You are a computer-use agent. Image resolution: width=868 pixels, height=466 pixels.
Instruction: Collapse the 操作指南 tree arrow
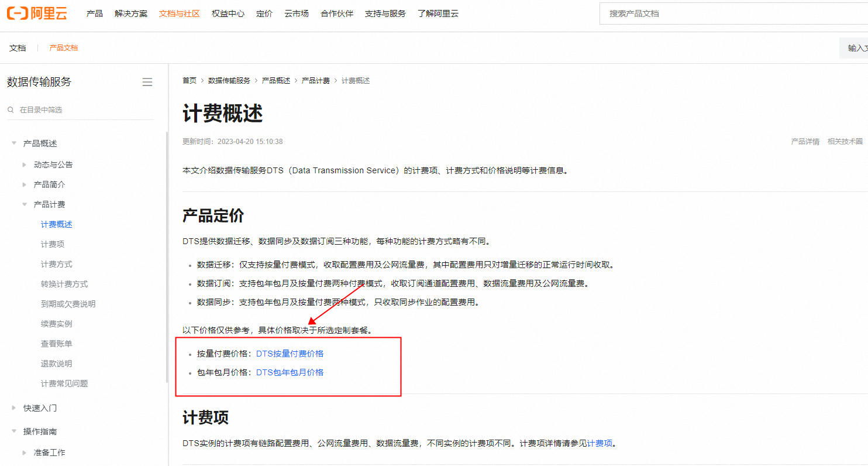tap(14, 431)
